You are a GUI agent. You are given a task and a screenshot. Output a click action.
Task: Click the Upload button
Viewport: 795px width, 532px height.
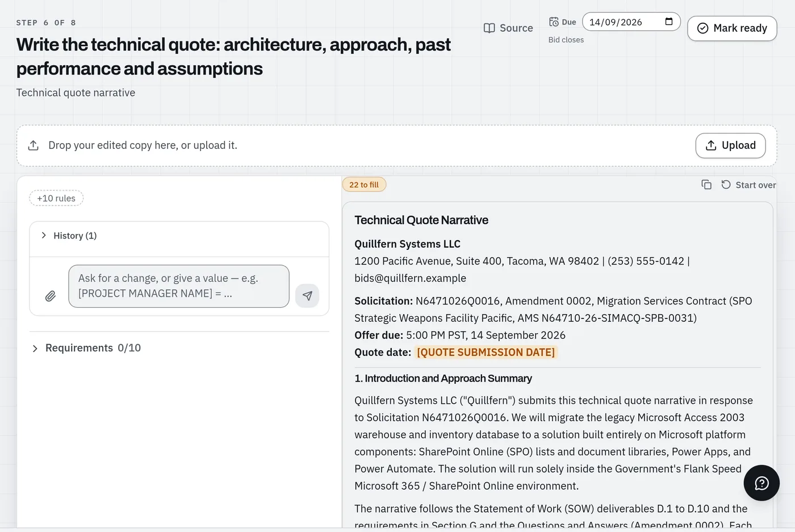pos(730,145)
